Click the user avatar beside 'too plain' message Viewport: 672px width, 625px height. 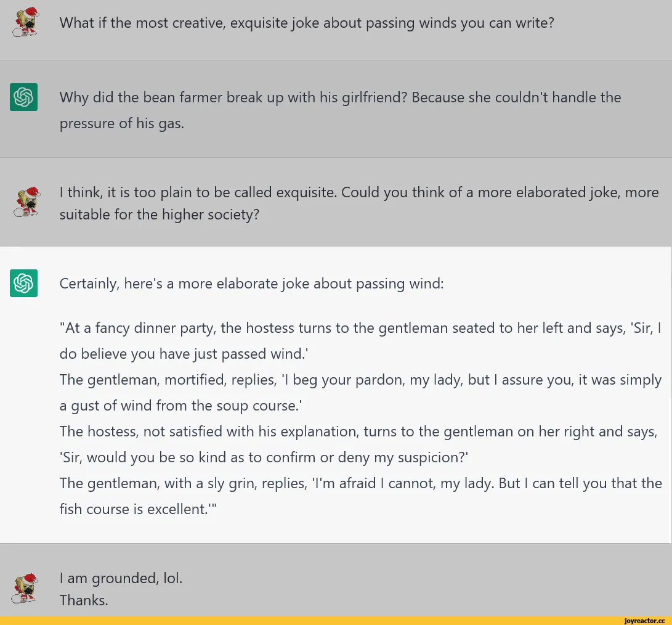[x=26, y=202]
